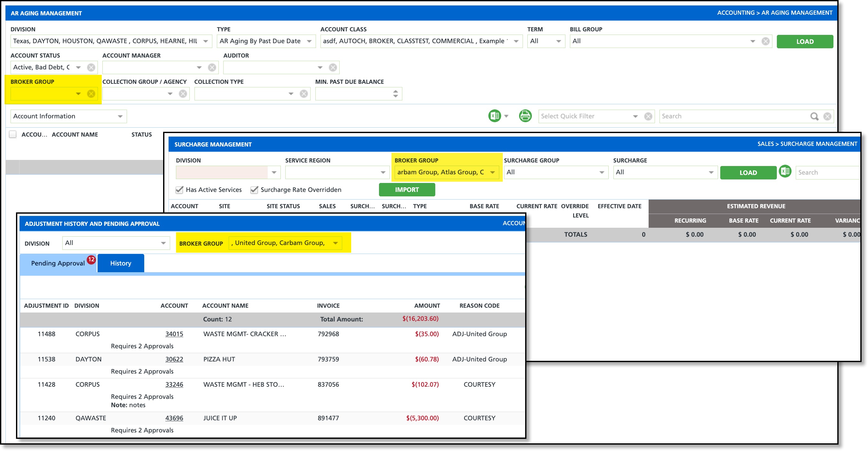
Task: Click the green IMPORT button
Action: pyautogui.click(x=406, y=190)
